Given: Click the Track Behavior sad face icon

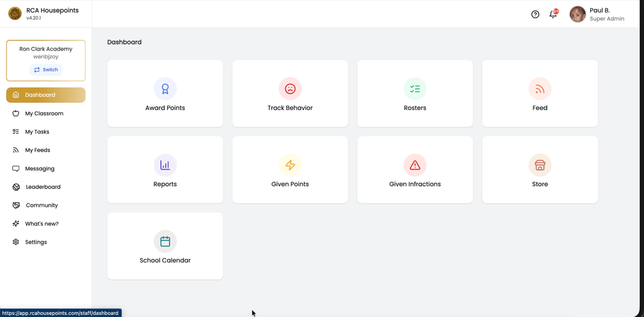Looking at the screenshot, I should click(x=290, y=89).
